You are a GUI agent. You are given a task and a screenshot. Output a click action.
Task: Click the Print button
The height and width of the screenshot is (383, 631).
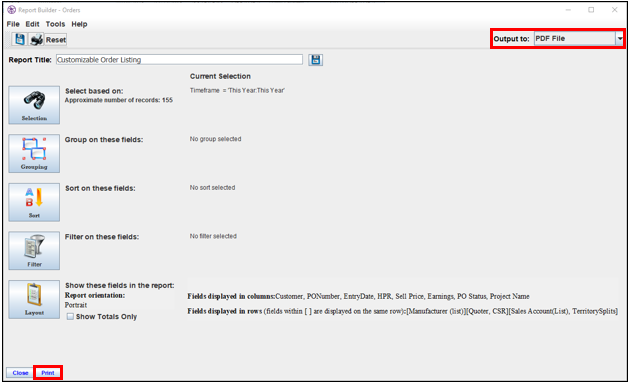click(x=48, y=373)
